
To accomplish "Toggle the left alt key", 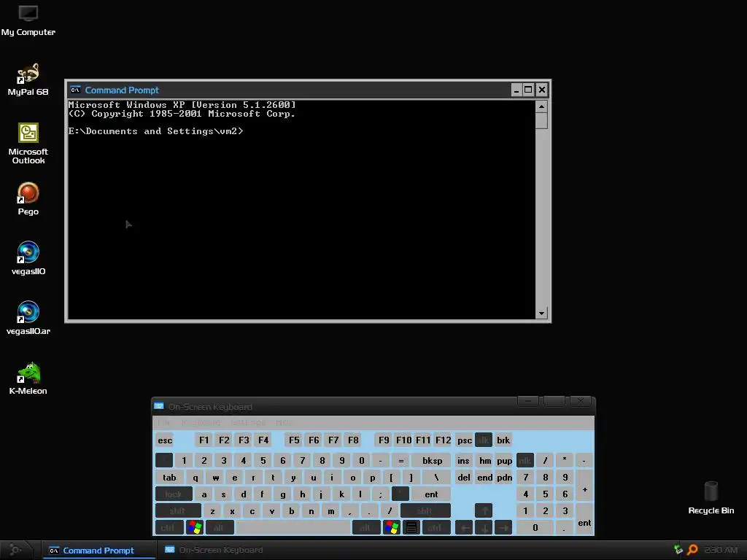I will click(x=220, y=528).
